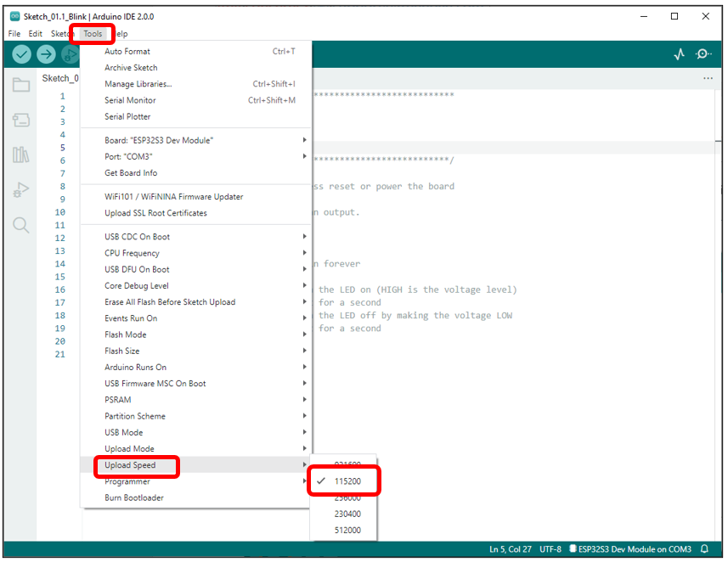The width and height of the screenshot is (728, 562).
Task: Expand the USB Mode submenu
Action: tap(195, 432)
